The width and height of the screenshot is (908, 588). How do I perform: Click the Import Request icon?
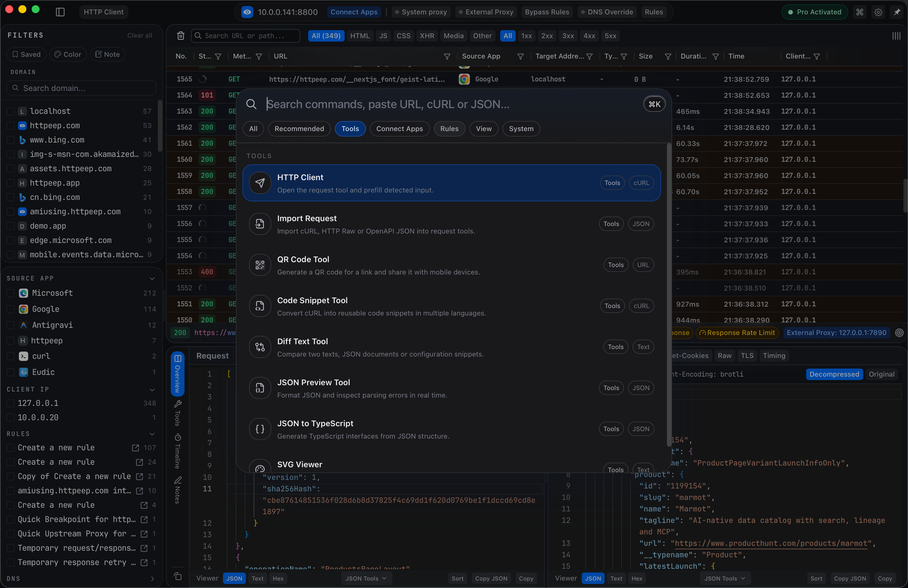coord(260,224)
